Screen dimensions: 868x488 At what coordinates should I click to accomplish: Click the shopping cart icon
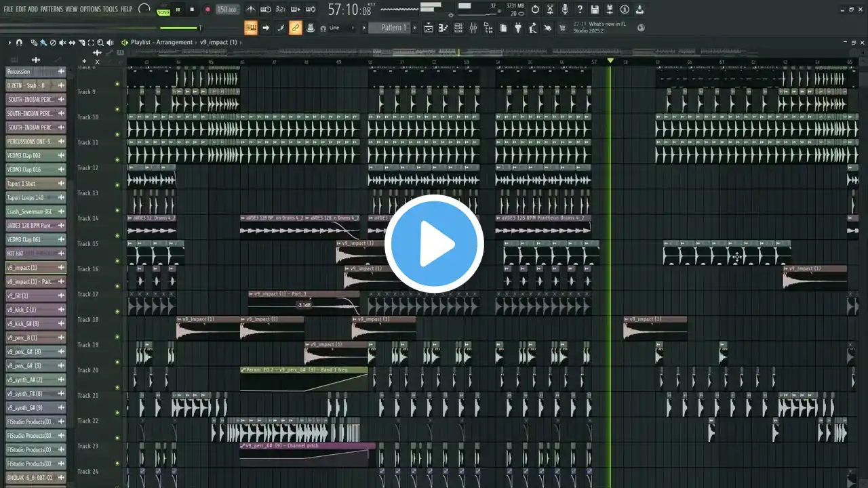[x=562, y=28]
